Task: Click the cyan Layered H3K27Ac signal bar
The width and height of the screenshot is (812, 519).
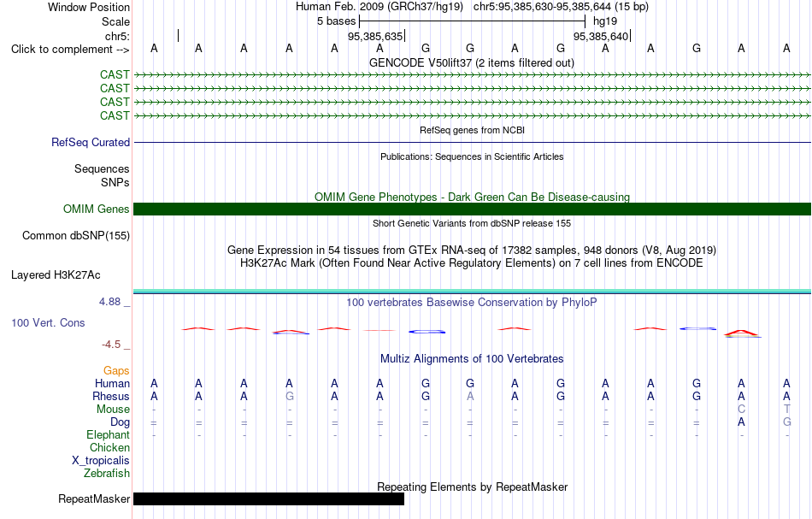Action: coord(473,292)
